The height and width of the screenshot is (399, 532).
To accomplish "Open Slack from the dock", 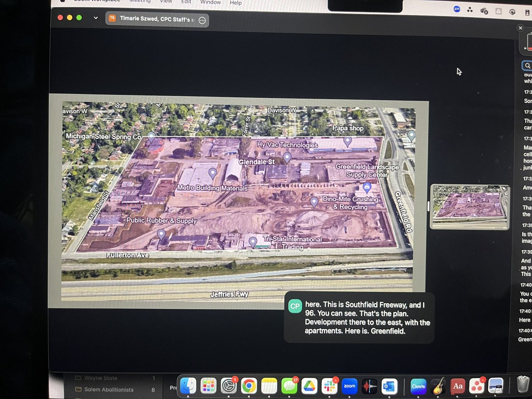I will tap(329, 386).
